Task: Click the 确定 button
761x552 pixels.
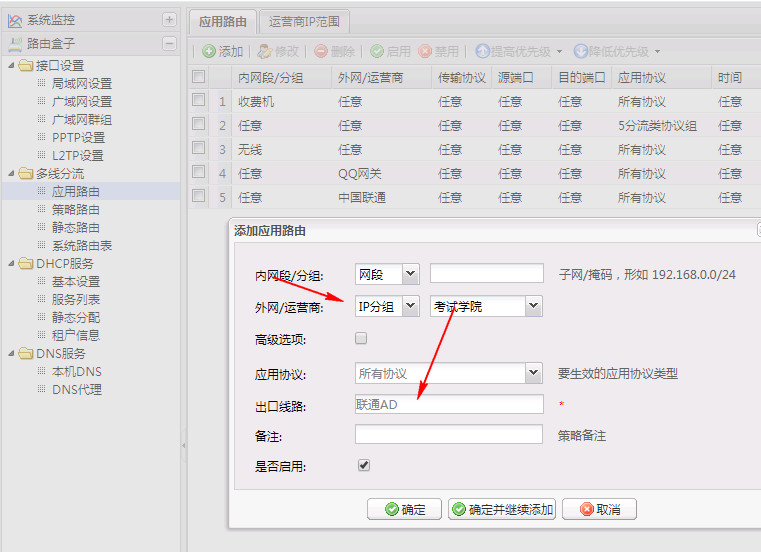Action: pos(404,509)
